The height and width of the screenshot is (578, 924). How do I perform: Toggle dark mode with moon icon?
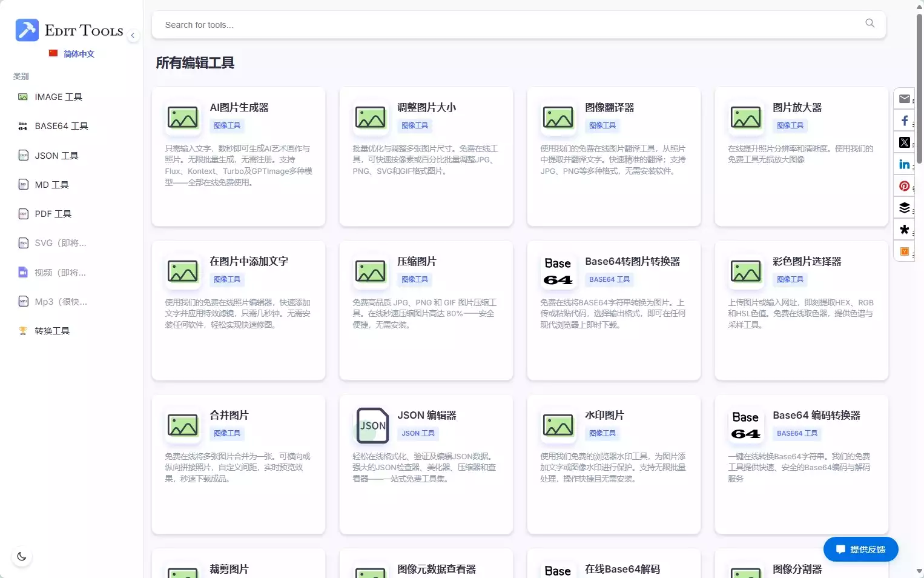click(x=22, y=557)
